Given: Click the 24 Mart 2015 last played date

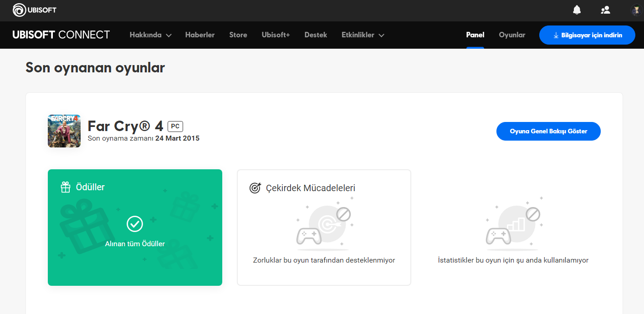Looking at the screenshot, I should pyautogui.click(x=177, y=138).
